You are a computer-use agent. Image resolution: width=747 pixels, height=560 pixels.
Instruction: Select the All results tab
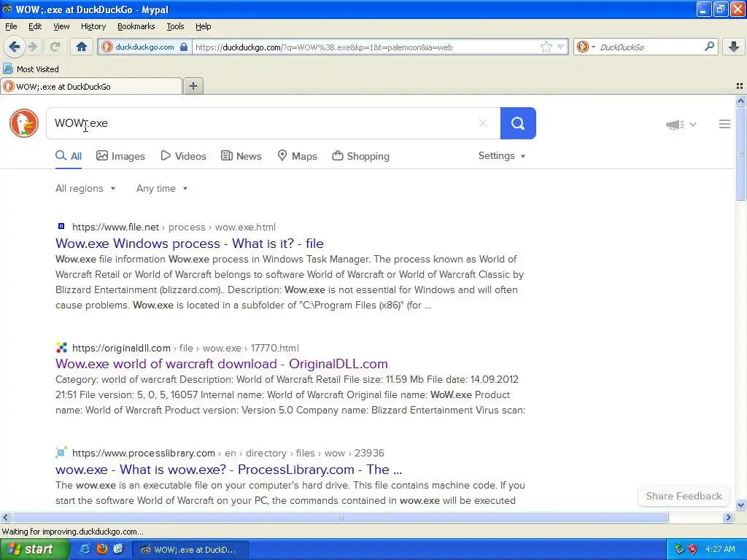click(x=69, y=156)
